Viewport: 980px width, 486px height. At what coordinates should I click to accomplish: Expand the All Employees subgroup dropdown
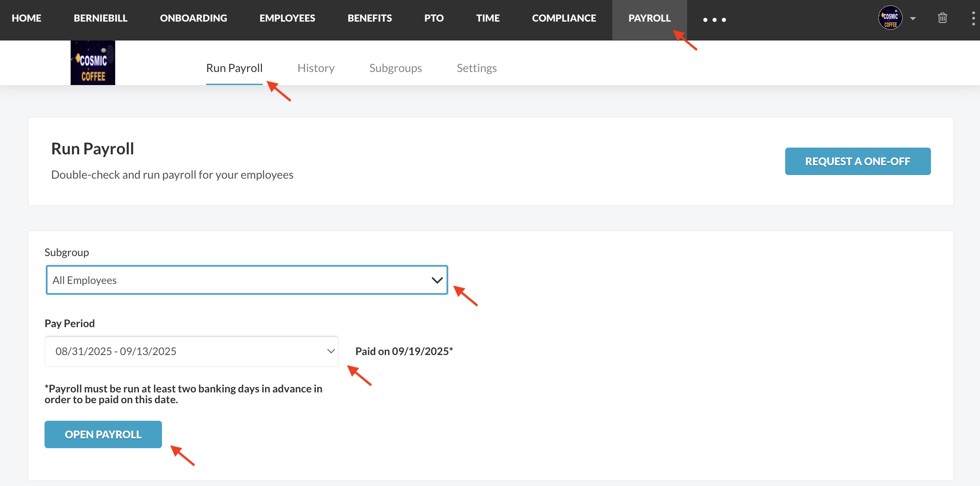[x=247, y=280]
